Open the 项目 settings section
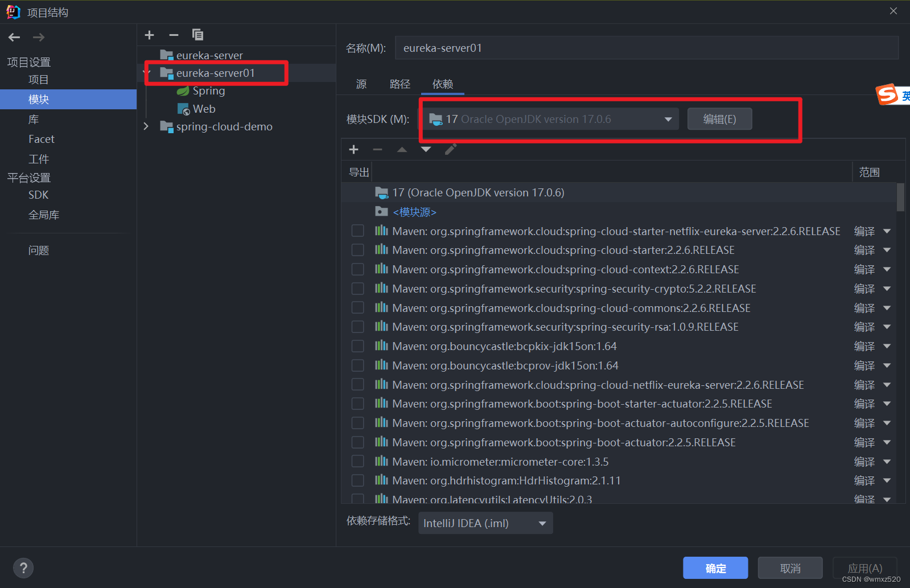 pyautogui.click(x=39, y=80)
